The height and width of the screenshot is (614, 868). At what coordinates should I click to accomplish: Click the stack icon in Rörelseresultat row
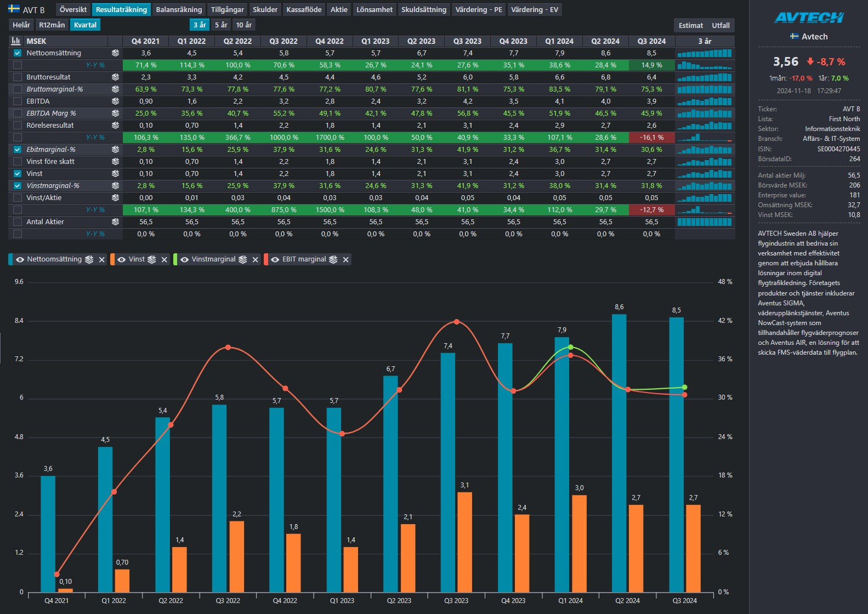coord(115,126)
